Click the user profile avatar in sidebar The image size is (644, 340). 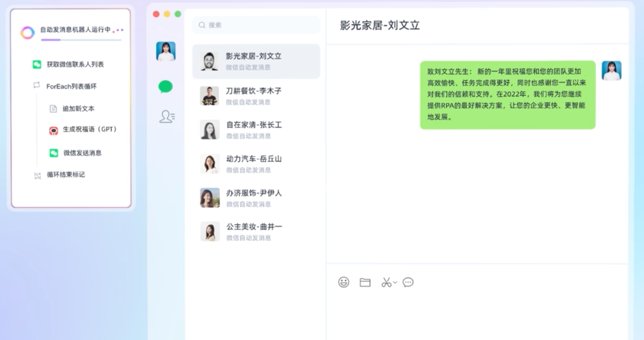[166, 51]
